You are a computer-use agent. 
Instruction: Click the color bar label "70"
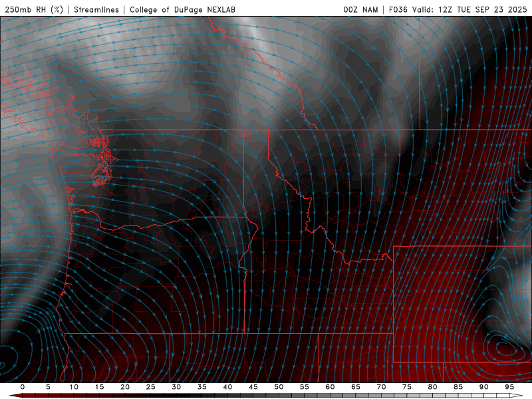381,387
